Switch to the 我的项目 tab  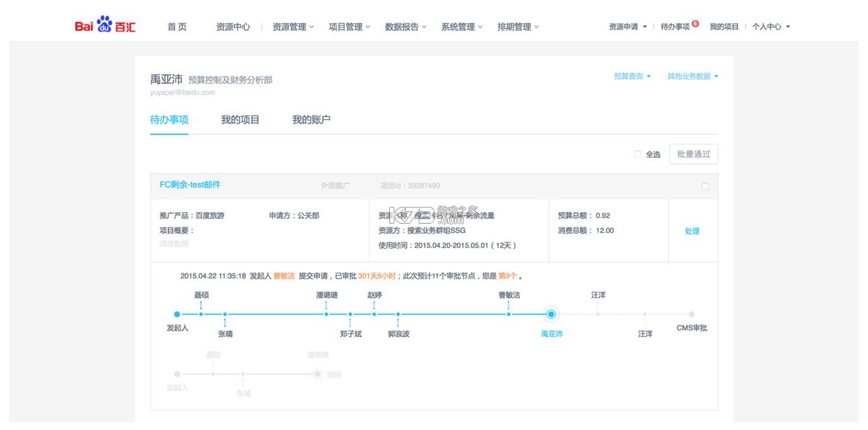[240, 120]
